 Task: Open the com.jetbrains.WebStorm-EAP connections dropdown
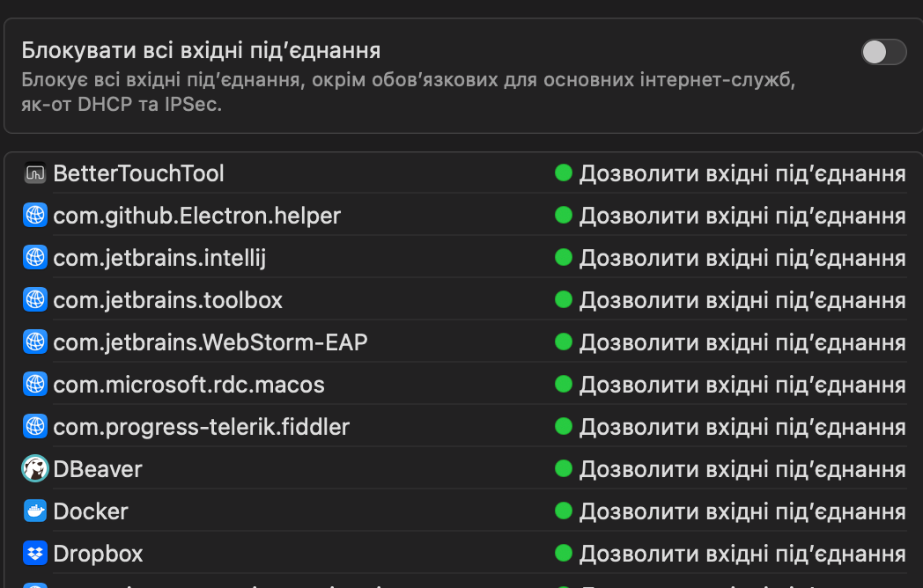coord(730,342)
